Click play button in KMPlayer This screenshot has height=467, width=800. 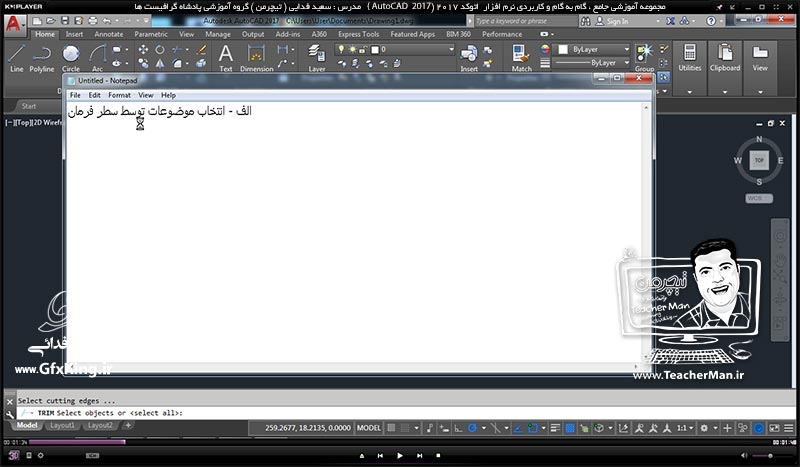click(x=399, y=455)
